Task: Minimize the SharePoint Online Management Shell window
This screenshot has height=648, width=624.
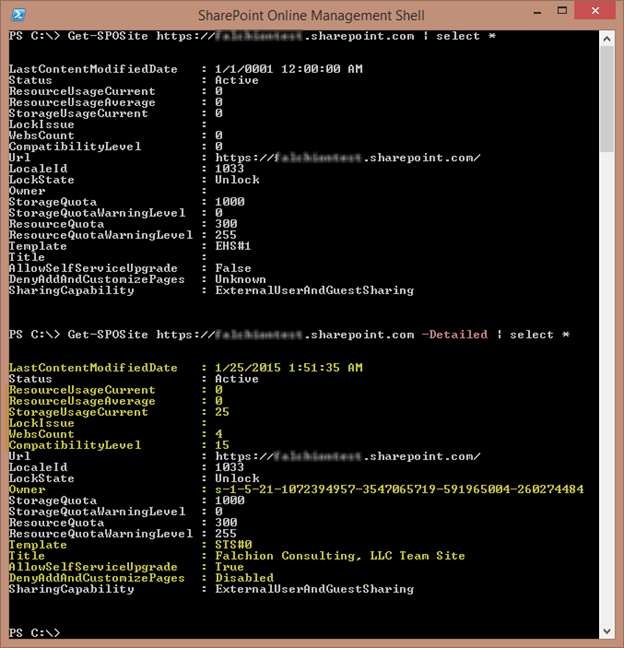Action: tap(537, 12)
